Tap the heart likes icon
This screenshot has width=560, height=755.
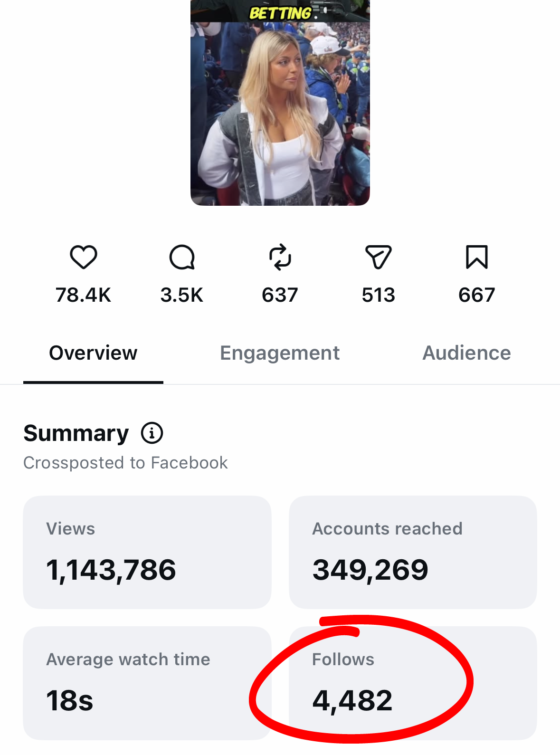[x=84, y=257]
